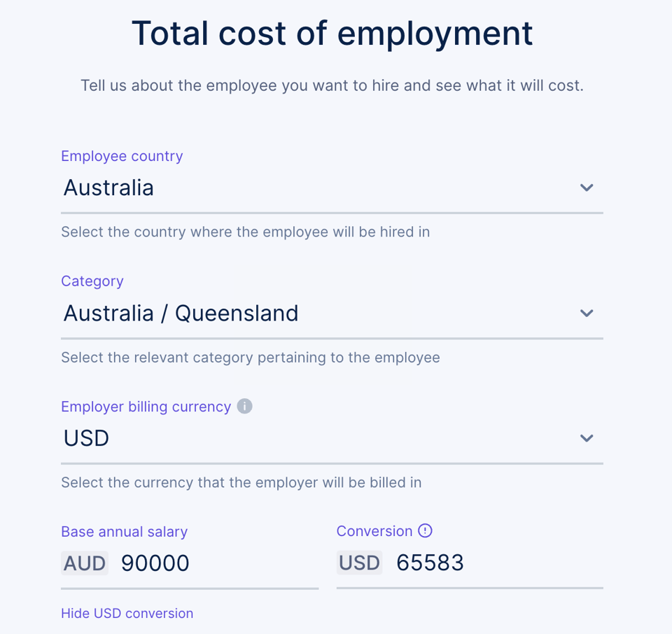Click the chevron beside USD
The height and width of the screenshot is (634, 672).
click(x=587, y=438)
